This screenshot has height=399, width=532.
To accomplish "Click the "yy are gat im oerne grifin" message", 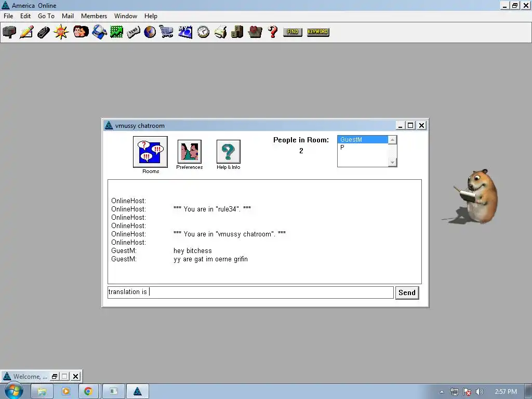I will pos(210,259).
